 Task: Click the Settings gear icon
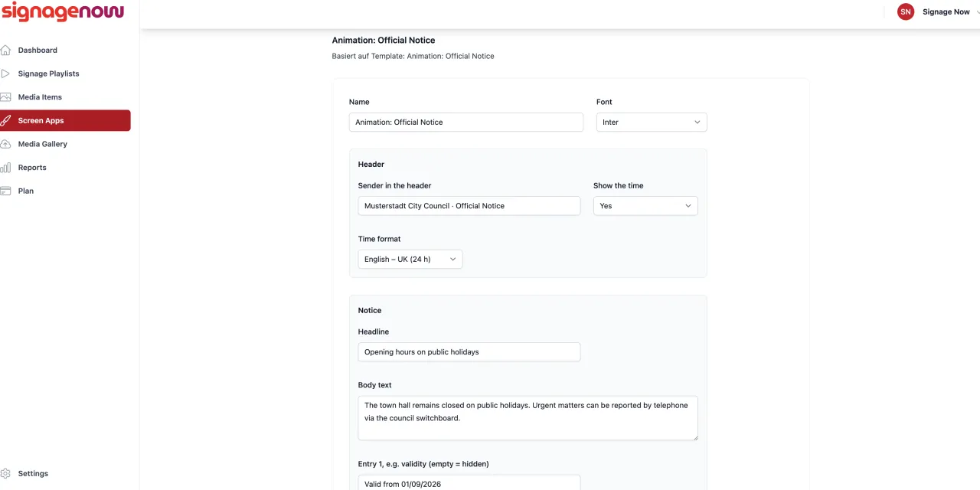[5, 473]
